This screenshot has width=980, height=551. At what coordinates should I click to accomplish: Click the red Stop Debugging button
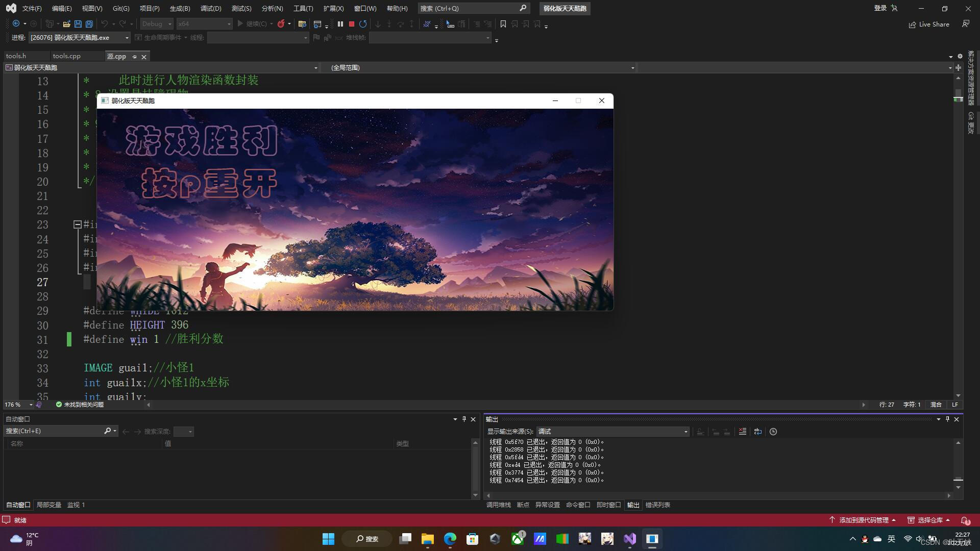pyautogui.click(x=351, y=24)
